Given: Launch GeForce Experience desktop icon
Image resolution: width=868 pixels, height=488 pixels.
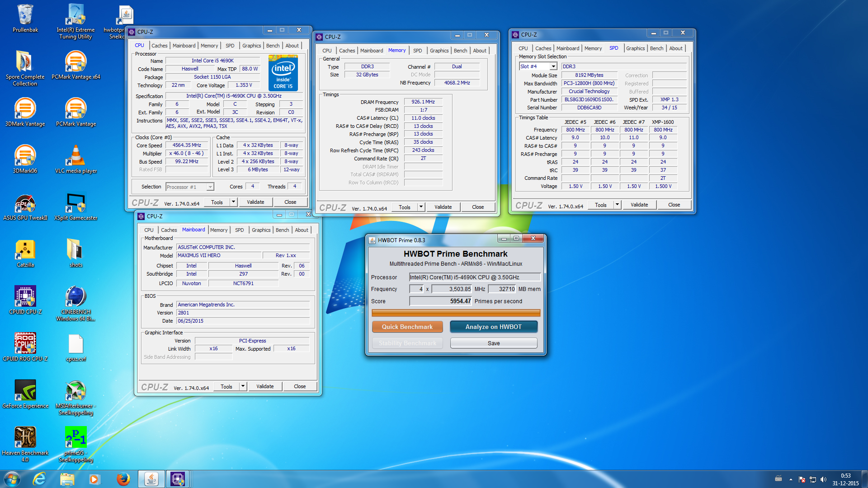Looking at the screenshot, I should pos(25,394).
